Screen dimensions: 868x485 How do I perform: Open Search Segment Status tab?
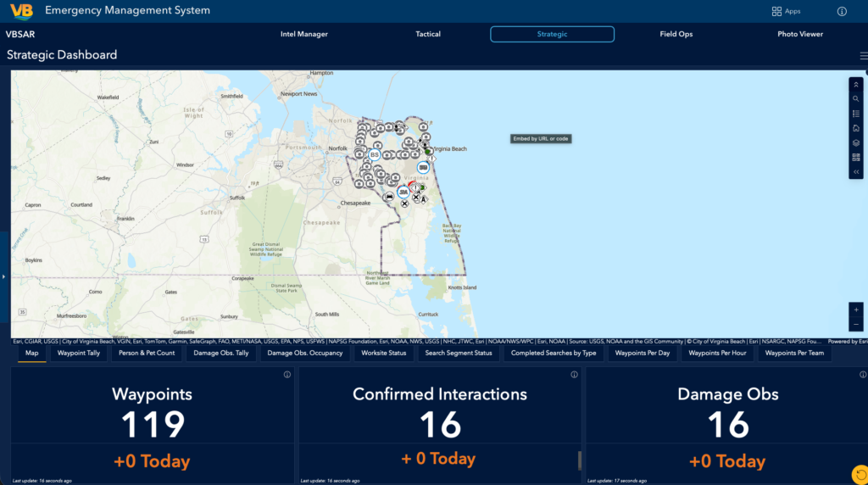pyautogui.click(x=459, y=354)
